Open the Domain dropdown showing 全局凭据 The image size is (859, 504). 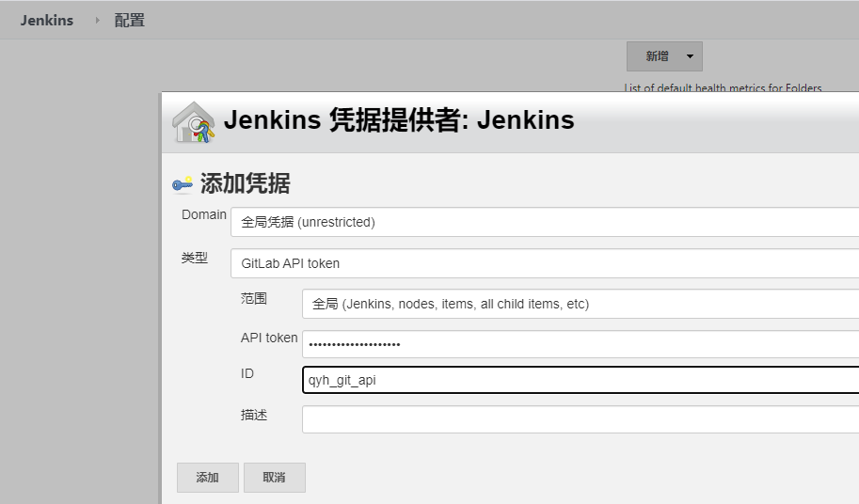point(545,222)
